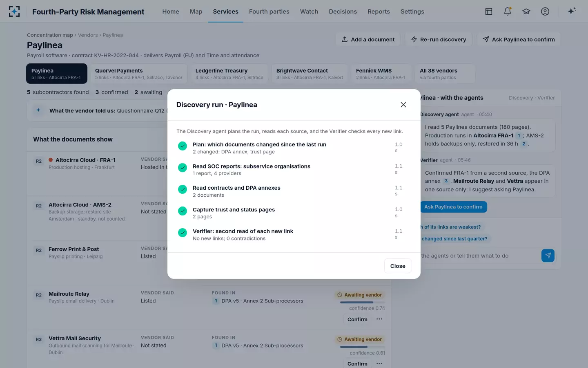588x368 pixels.
Task: Open the Map menu item
Action: point(196,11)
